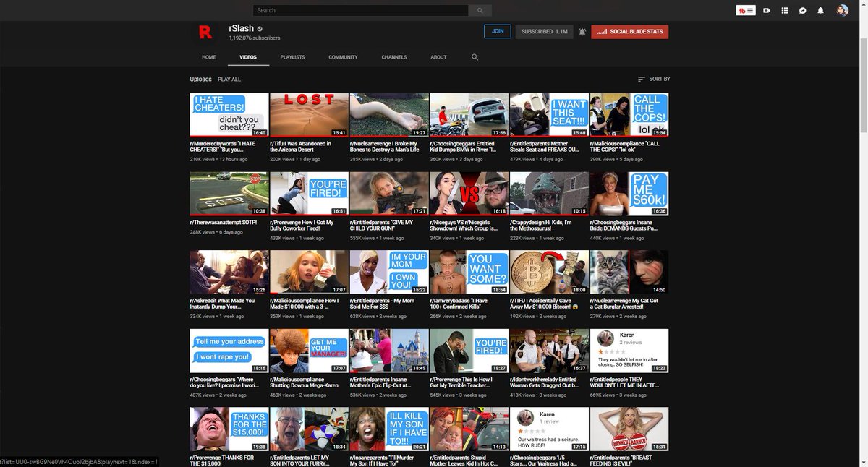Open the top-bar notifications bell
The image size is (868, 467).
(820, 10)
